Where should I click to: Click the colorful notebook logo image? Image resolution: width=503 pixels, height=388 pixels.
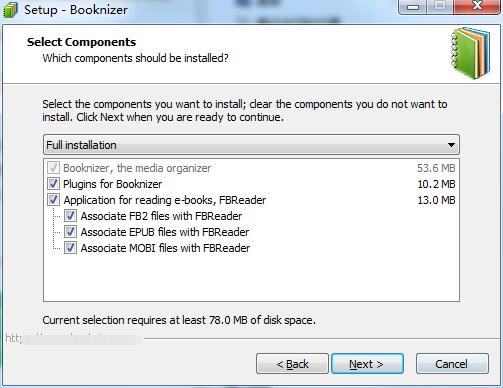[x=471, y=53]
